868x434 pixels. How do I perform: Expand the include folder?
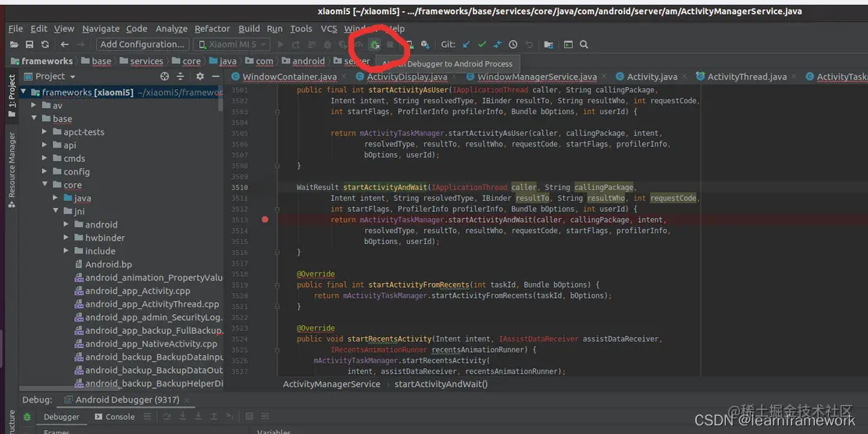66,251
